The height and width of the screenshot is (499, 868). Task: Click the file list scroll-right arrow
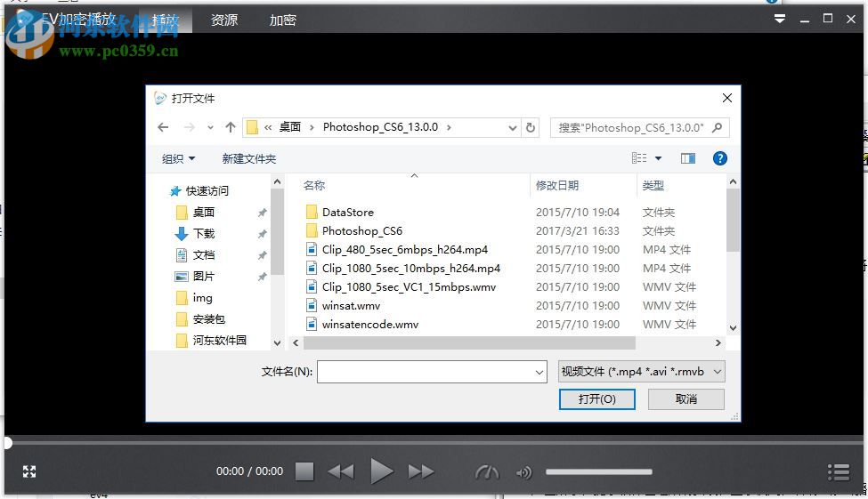(x=718, y=343)
